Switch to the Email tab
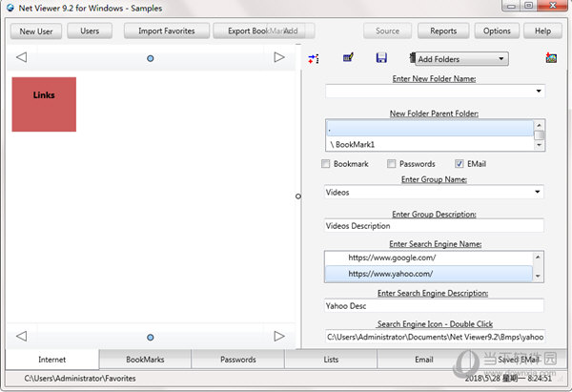Viewport: 572px width, 392px height. (x=424, y=360)
